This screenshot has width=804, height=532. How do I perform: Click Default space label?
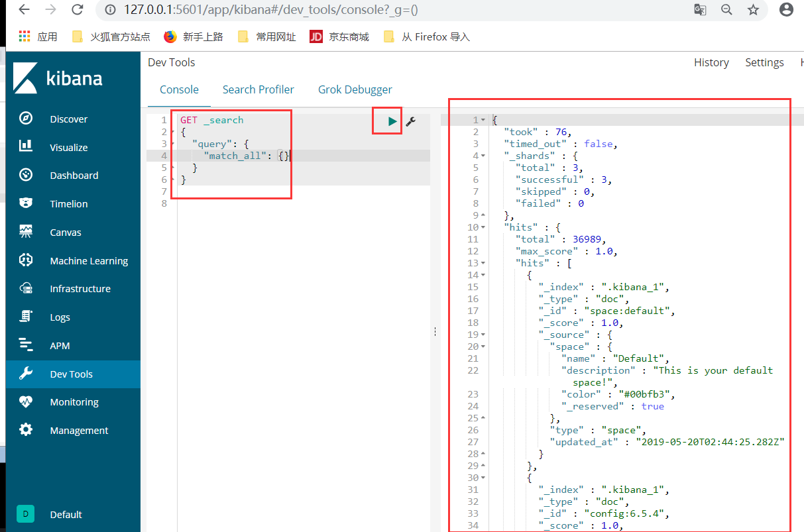[66, 515]
